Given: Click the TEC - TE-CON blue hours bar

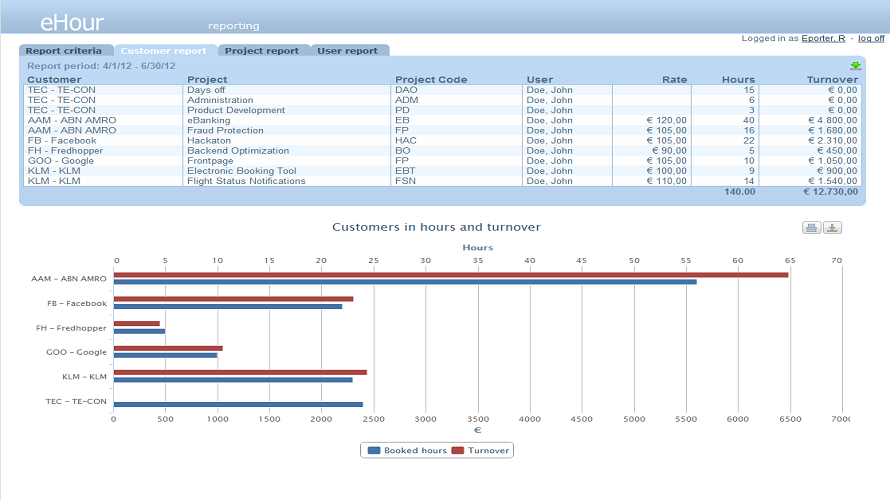Looking at the screenshot, I should [238, 404].
